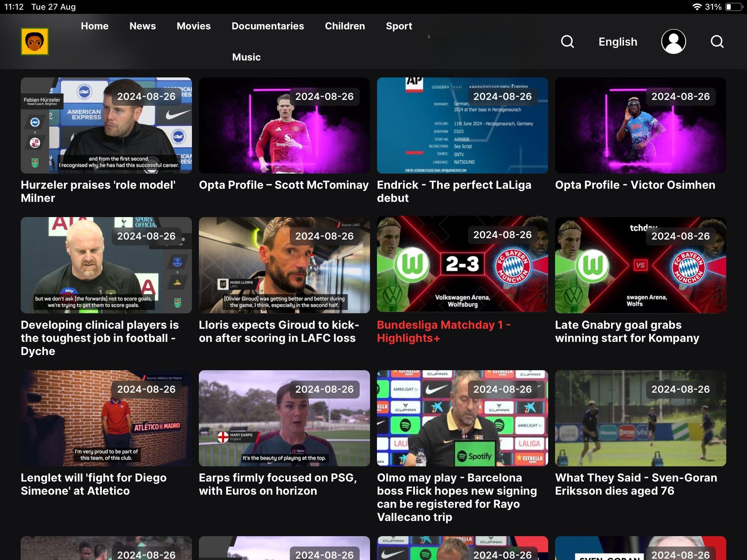Open the Hurzeler press conference thumbnail
This screenshot has height=560, width=747.
[x=106, y=125]
